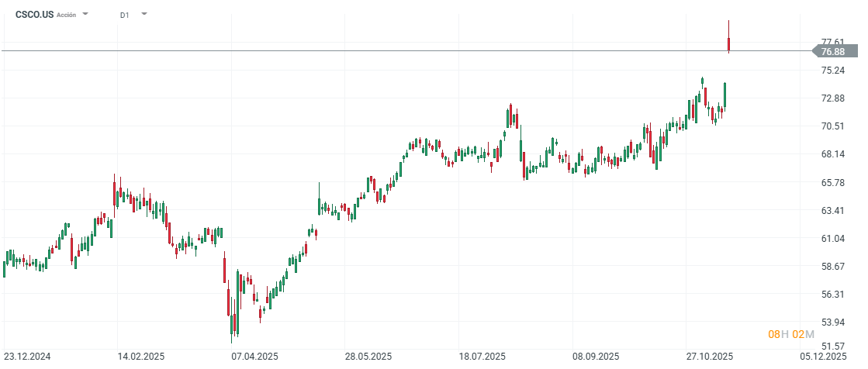The width and height of the screenshot is (868, 369).
Task: Select the 18.07.2025 date on time axis
Action: pyautogui.click(x=482, y=357)
